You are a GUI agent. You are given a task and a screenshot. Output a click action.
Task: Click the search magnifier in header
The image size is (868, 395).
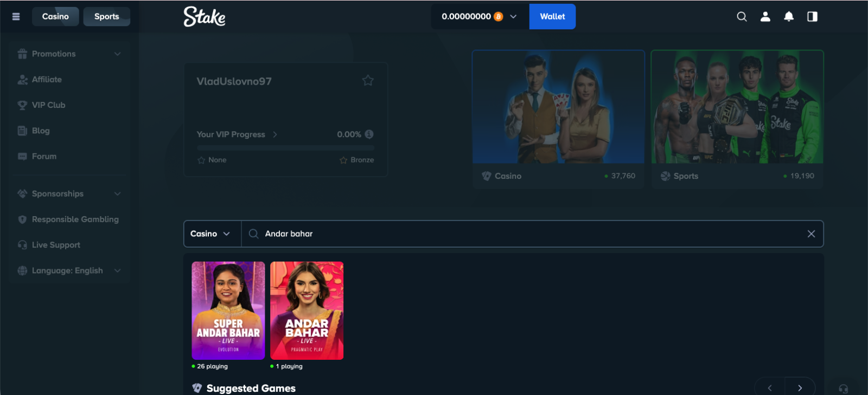click(742, 17)
